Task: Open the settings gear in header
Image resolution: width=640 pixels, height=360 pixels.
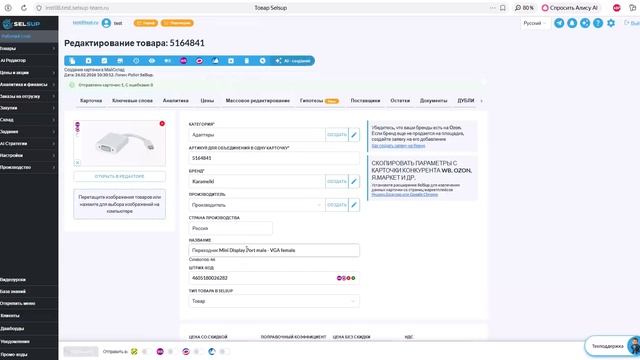Action: click(611, 23)
